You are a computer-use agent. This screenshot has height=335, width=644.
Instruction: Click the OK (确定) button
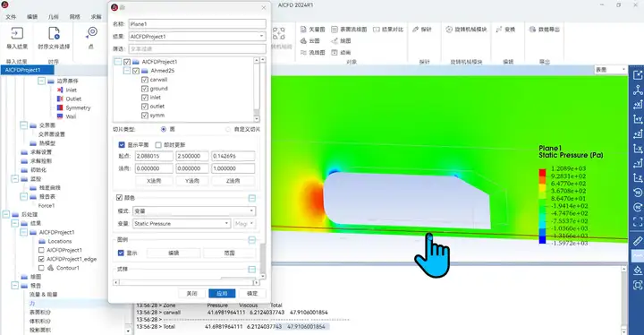pyautogui.click(x=252, y=294)
